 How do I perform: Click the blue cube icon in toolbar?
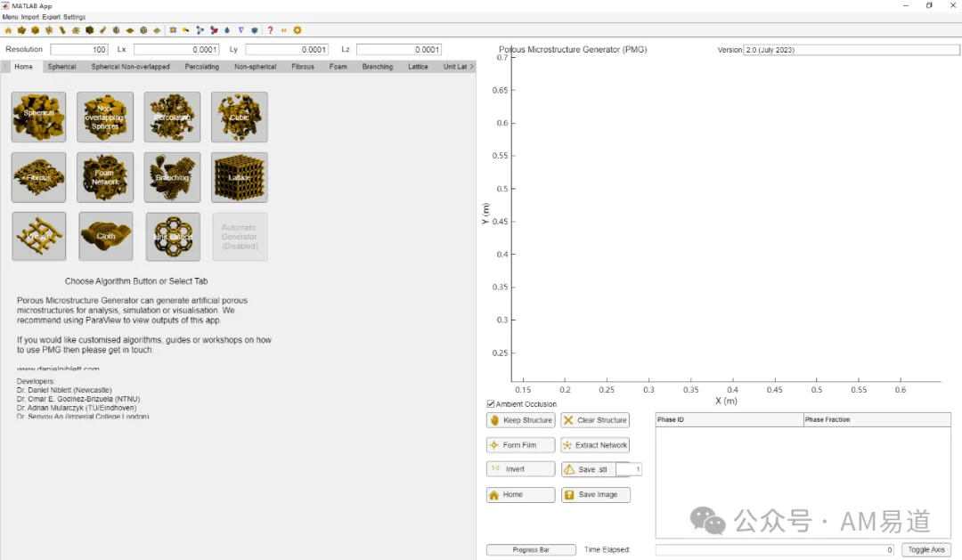tap(255, 30)
